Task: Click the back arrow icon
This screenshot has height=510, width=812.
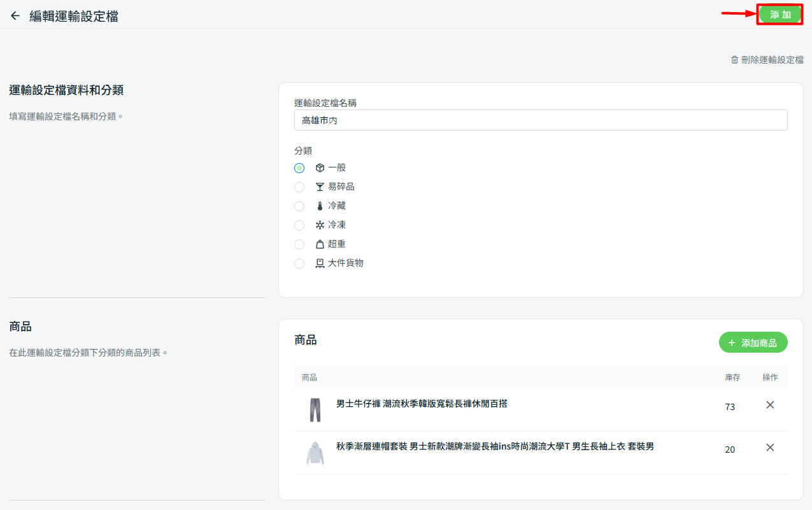Action: [x=15, y=16]
